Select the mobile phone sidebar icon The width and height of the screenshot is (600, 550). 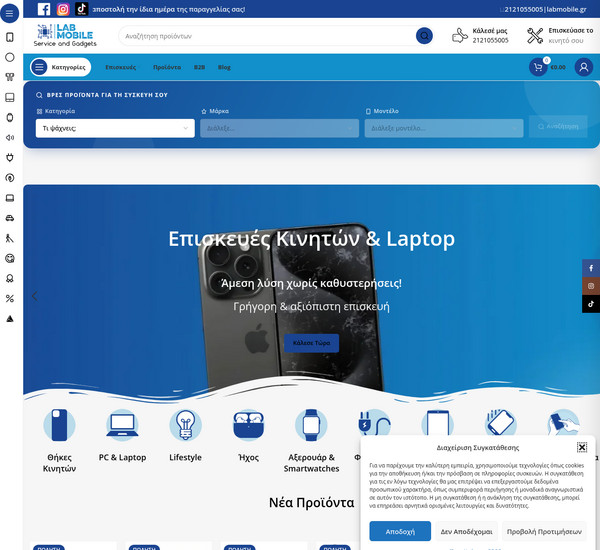[x=10, y=37]
